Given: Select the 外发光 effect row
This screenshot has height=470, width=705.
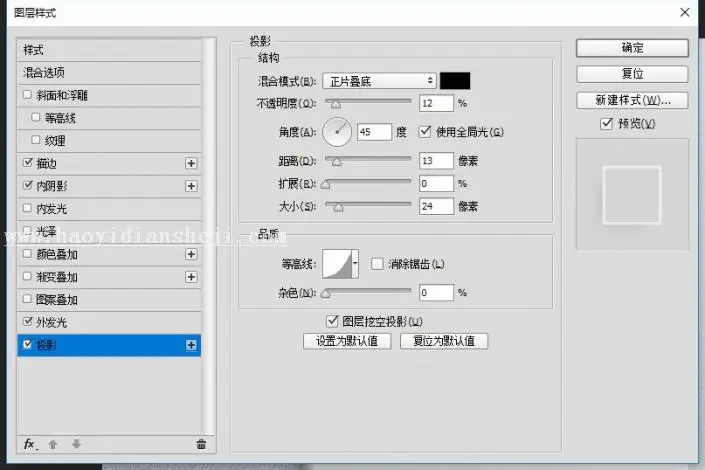Looking at the screenshot, I should tap(109, 322).
